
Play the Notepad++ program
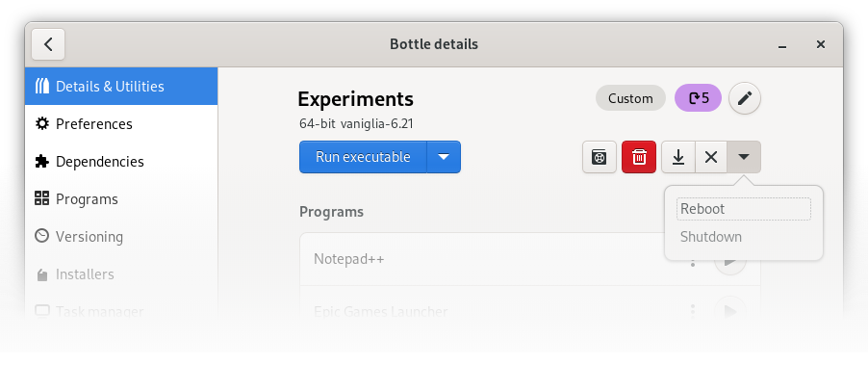730,259
